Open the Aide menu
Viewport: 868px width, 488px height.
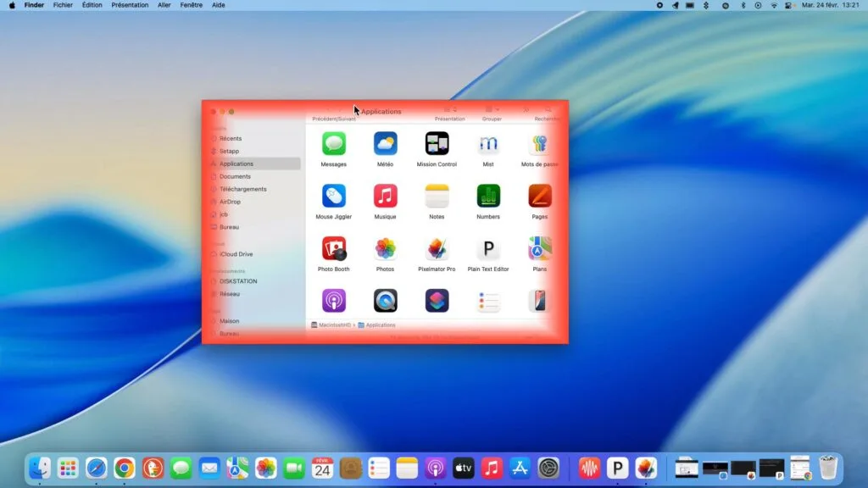click(219, 5)
